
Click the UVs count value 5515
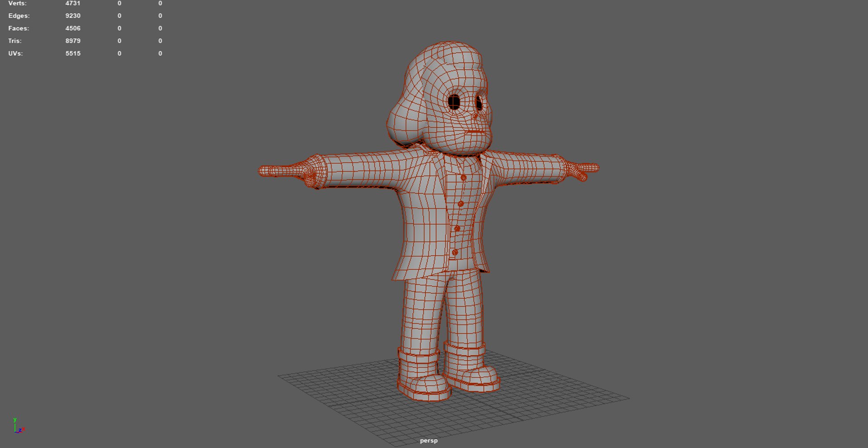[73, 53]
